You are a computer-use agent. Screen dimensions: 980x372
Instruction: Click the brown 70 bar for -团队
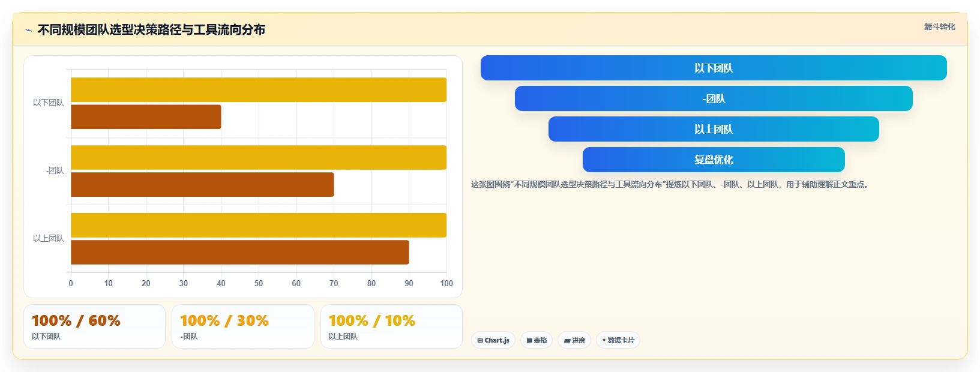pos(202,185)
